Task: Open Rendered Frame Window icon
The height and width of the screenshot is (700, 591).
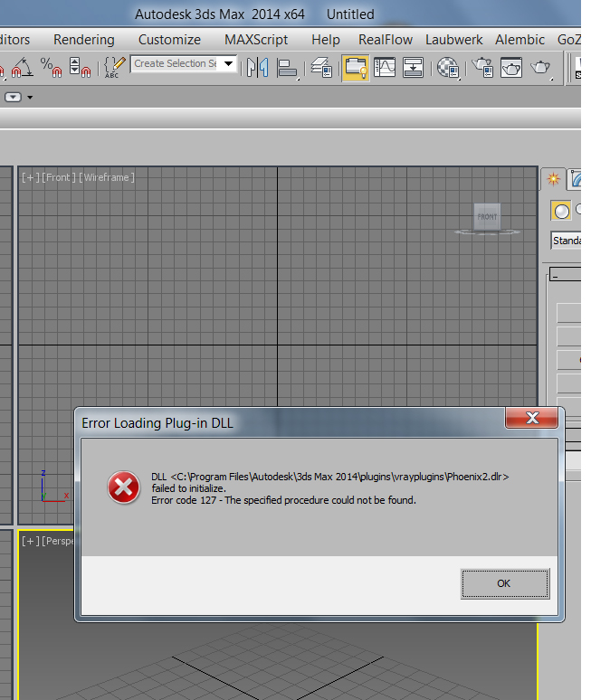Action: [x=511, y=68]
